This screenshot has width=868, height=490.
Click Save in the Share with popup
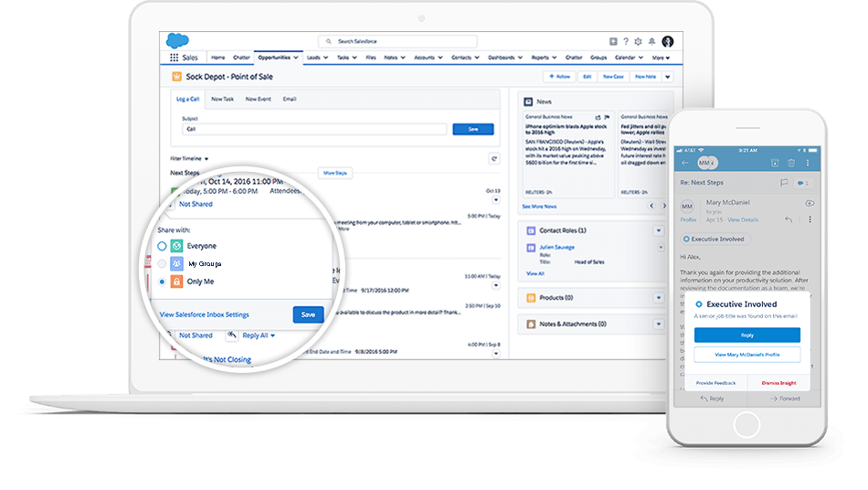pos(308,314)
